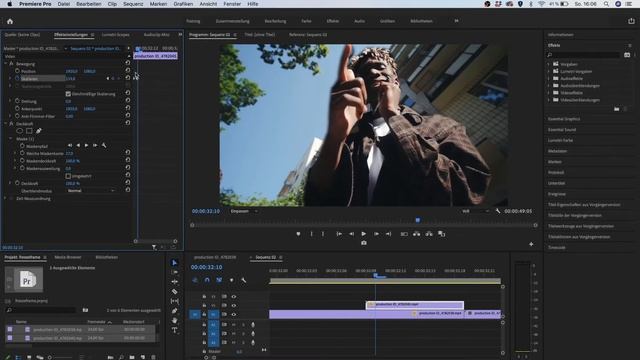This screenshot has height=360, width=640.
Task: Select the Ripple Edit tool
Action: [174, 282]
